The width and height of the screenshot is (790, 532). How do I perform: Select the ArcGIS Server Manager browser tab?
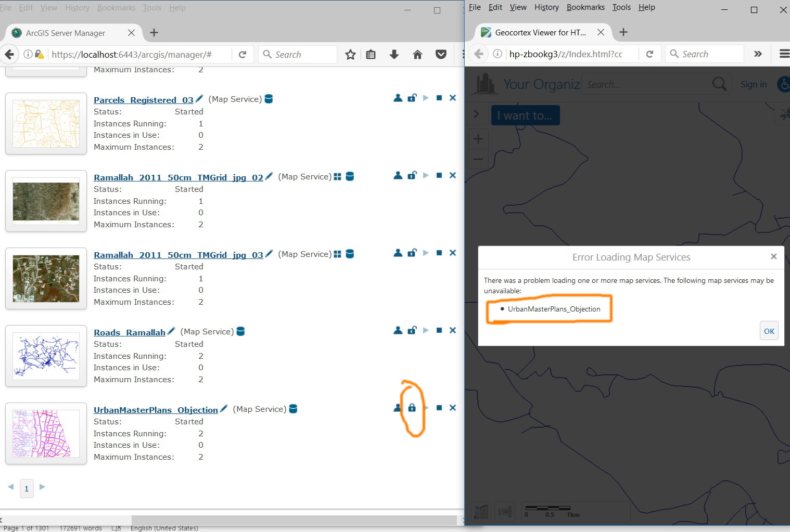[73, 33]
